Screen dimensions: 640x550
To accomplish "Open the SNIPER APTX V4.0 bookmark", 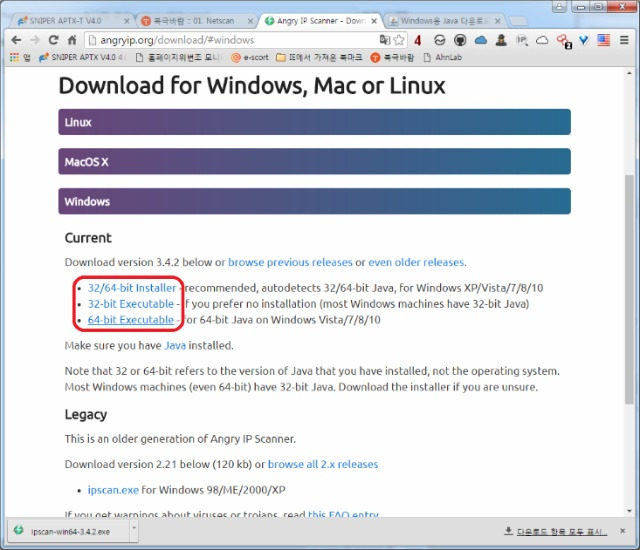I will click(83, 58).
